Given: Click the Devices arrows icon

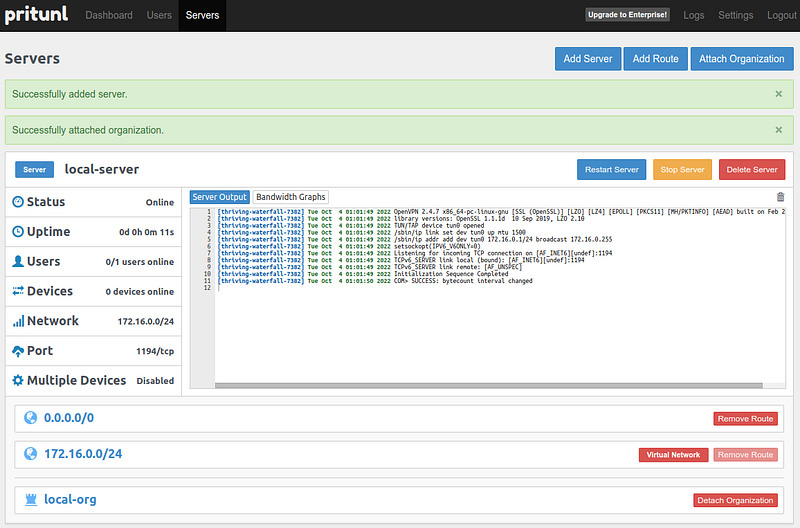Looking at the screenshot, I should [18, 291].
